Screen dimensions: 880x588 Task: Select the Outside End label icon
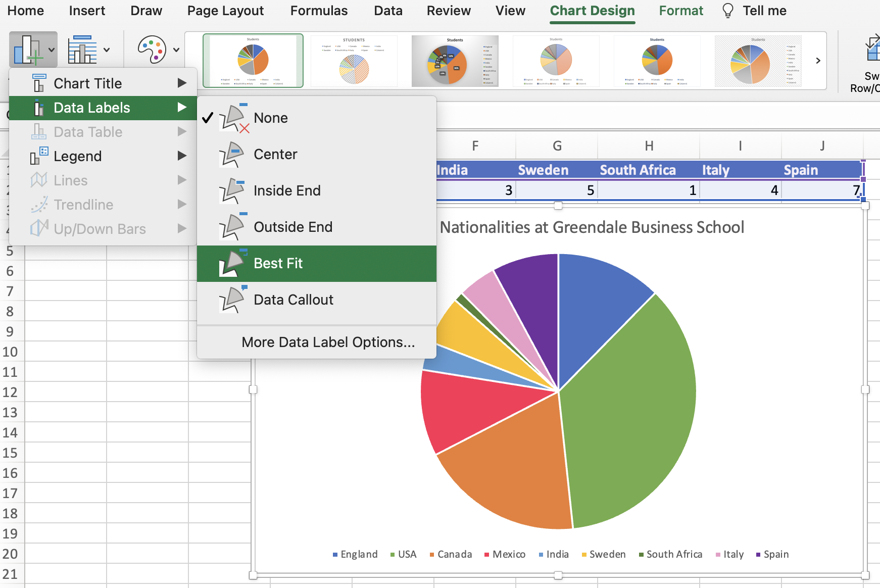point(232,226)
